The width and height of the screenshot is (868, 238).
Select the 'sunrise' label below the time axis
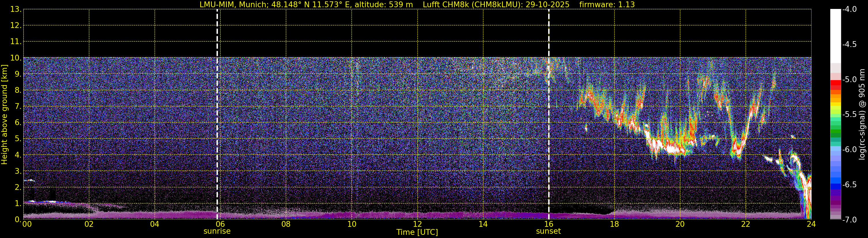217,231
